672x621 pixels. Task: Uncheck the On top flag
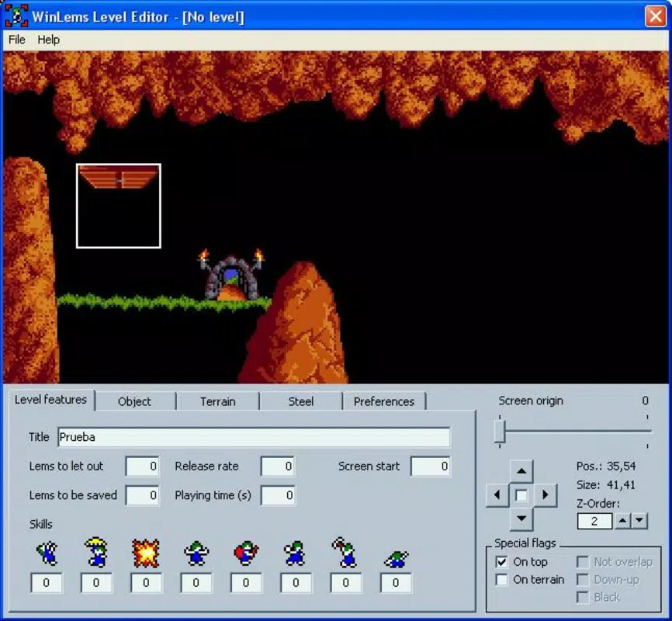pos(501,561)
